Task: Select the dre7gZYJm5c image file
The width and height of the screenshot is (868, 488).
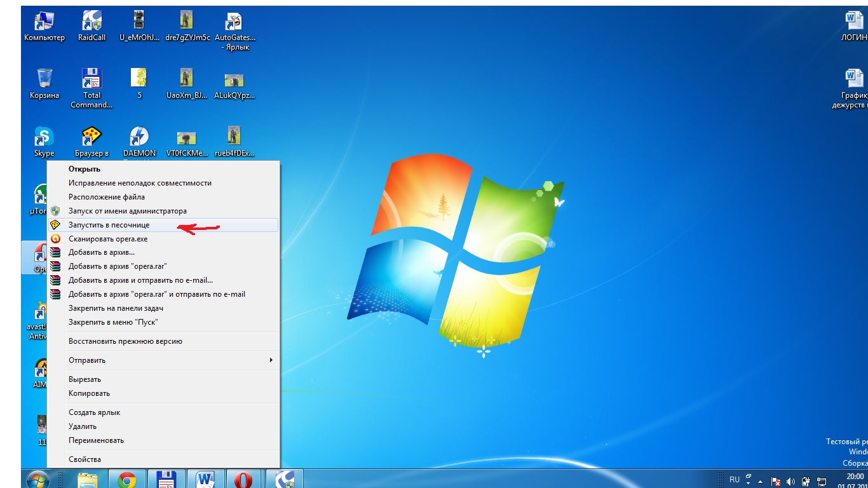Action: click(187, 26)
